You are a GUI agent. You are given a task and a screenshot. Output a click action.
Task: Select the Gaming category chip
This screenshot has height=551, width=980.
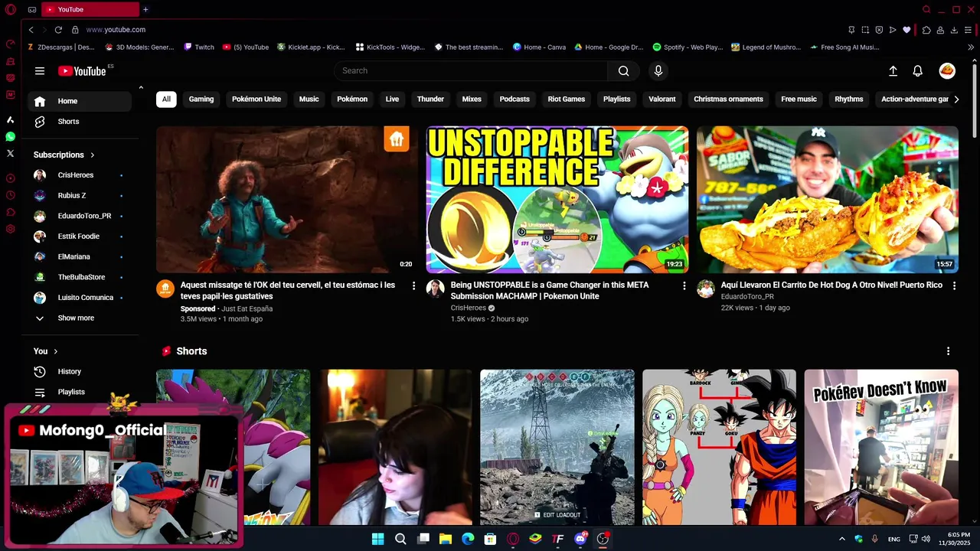click(201, 99)
